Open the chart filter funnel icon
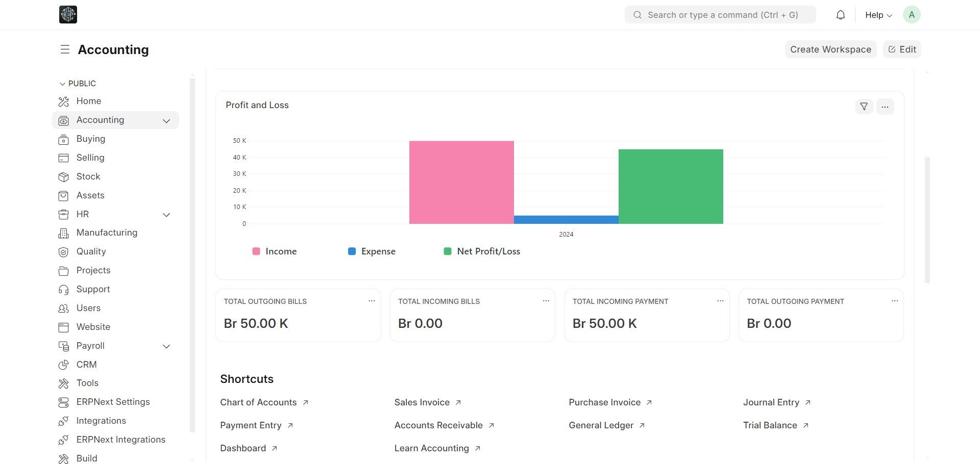 point(864,107)
